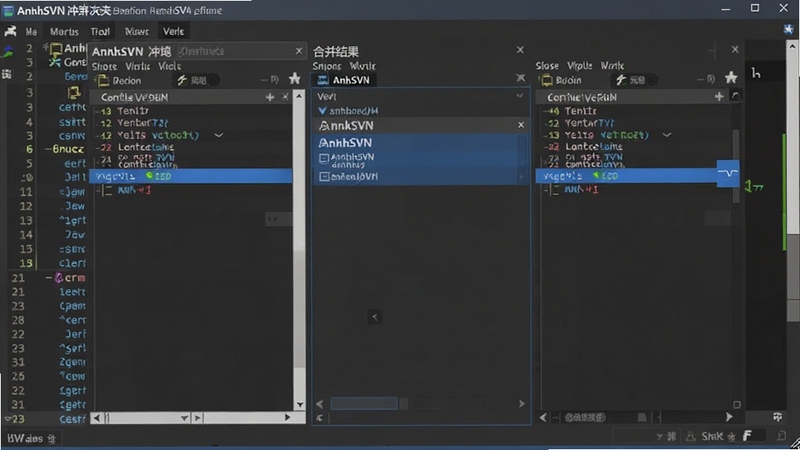Open the Vevt dropdown in merge result panel
This screenshot has width=800, height=450.
519,96
